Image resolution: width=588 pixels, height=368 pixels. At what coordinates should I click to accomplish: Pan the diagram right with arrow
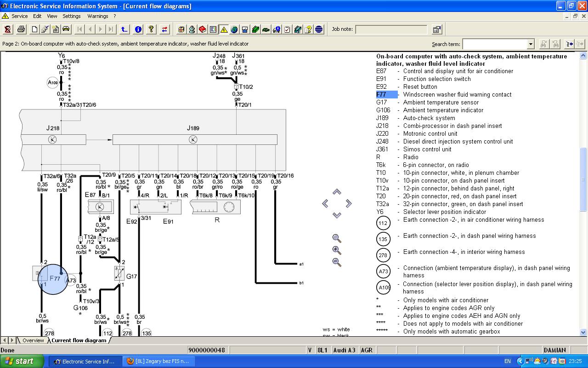pyautogui.click(x=348, y=203)
